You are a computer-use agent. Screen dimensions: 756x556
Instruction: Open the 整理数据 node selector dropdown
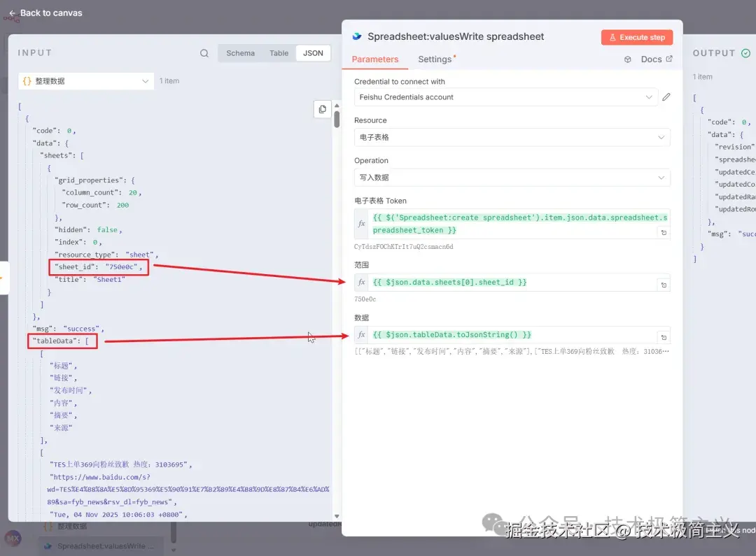click(86, 81)
